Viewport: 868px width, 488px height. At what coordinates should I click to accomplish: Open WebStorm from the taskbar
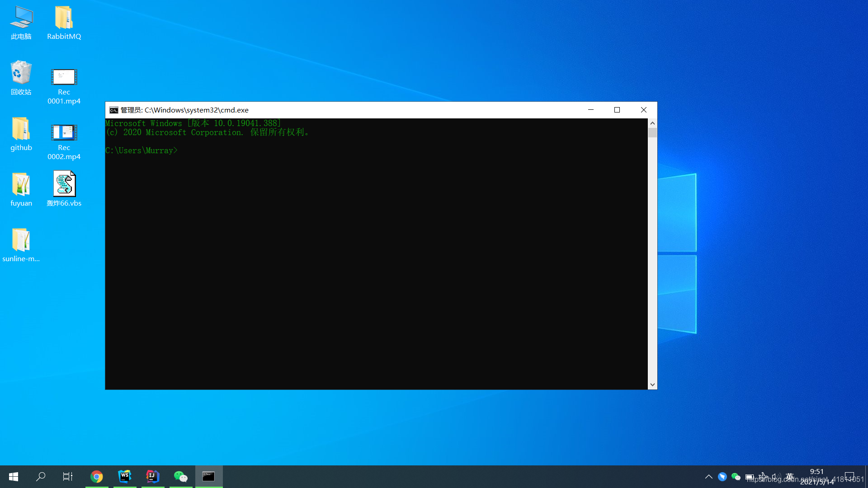pos(125,476)
